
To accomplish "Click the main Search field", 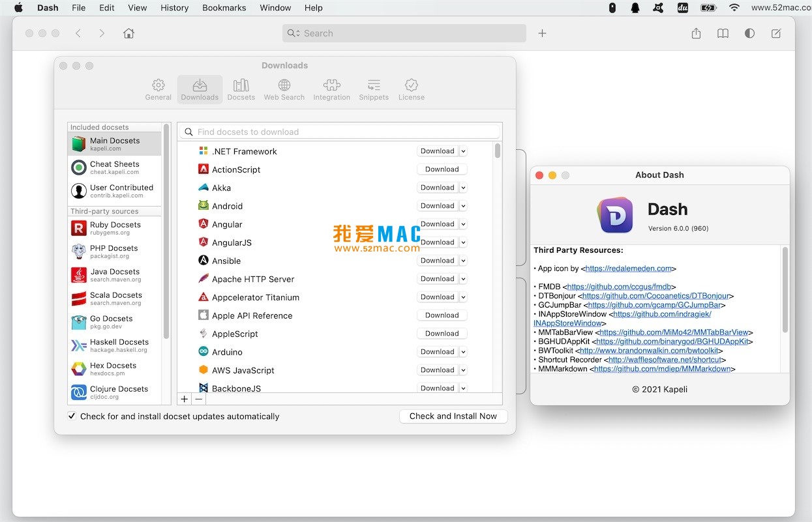I will pyautogui.click(x=404, y=33).
